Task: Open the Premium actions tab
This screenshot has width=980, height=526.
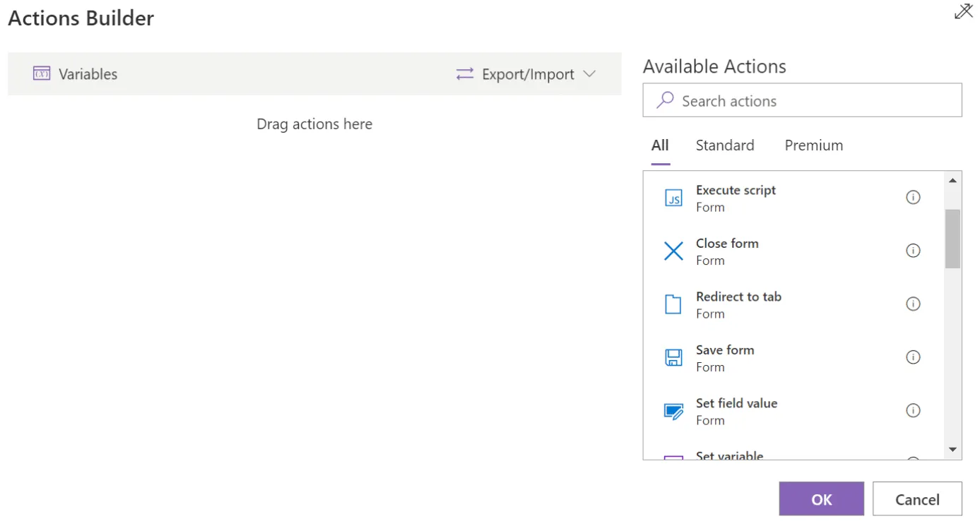Action: [x=813, y=145]
